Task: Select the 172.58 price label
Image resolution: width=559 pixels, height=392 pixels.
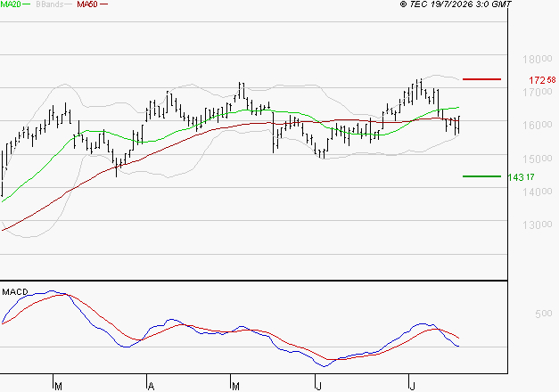Action: 542,80
